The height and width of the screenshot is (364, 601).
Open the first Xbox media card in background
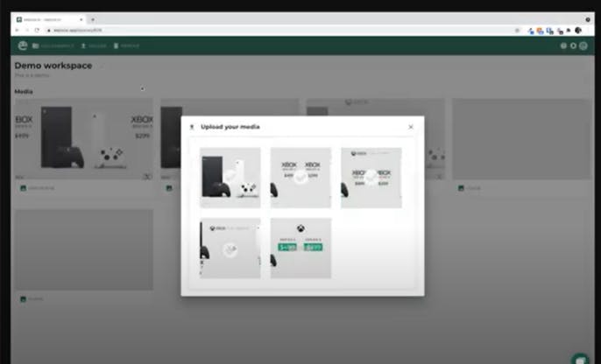[84, 139]
